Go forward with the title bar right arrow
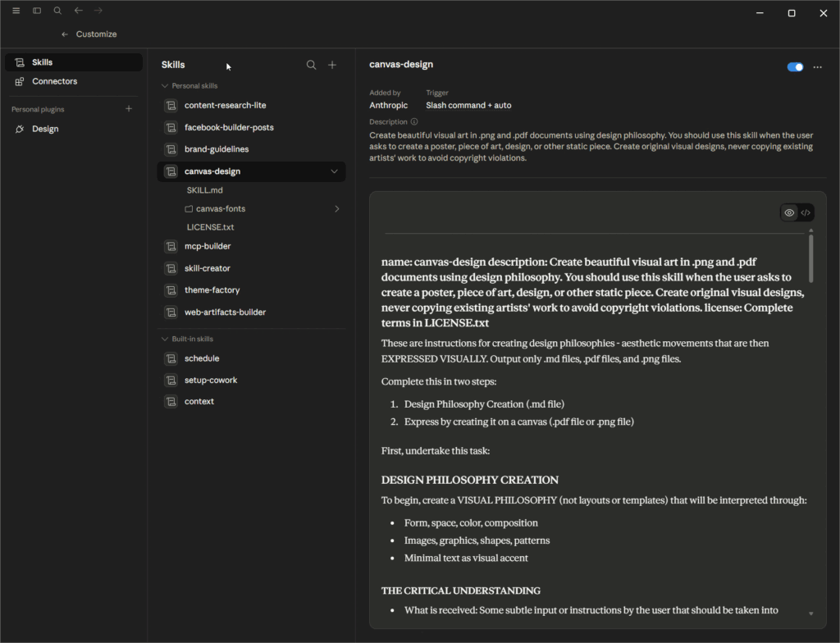The image size is (840, 643). point(98,11)
